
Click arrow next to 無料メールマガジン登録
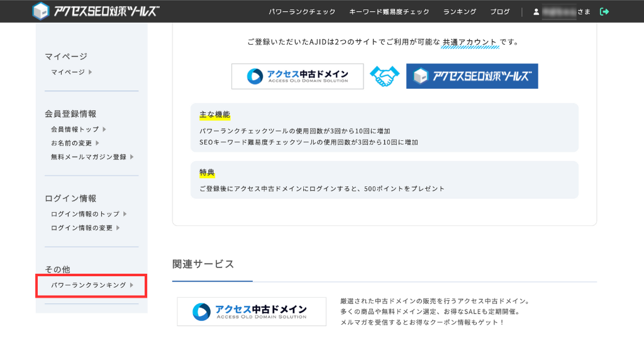(x=131, y=157)
